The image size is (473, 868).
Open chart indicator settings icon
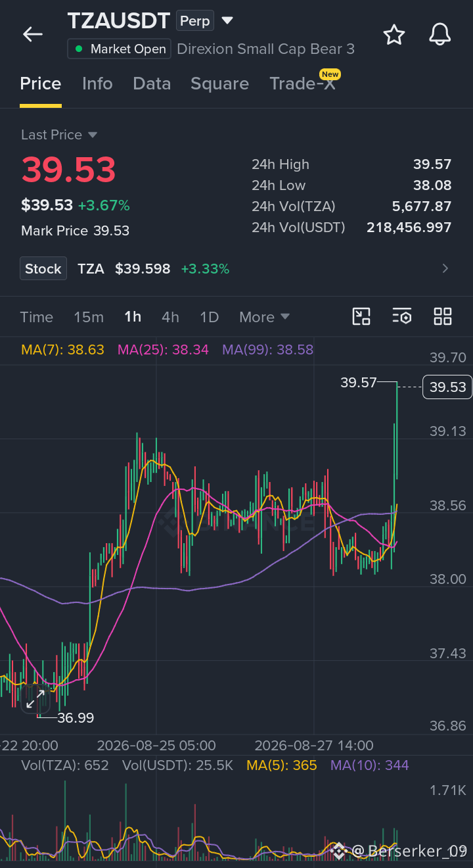[402, 316]
